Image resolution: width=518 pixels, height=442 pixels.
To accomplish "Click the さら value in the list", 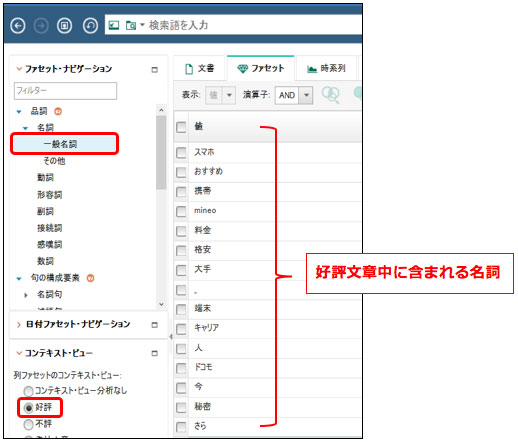I will click(200, 426).
